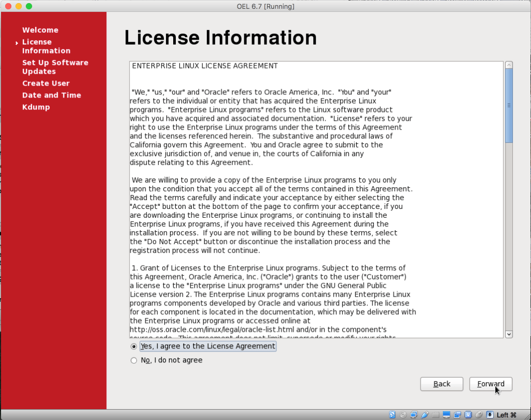
Task: Click the optical disc status icon
Action: [x=403, y=415]
